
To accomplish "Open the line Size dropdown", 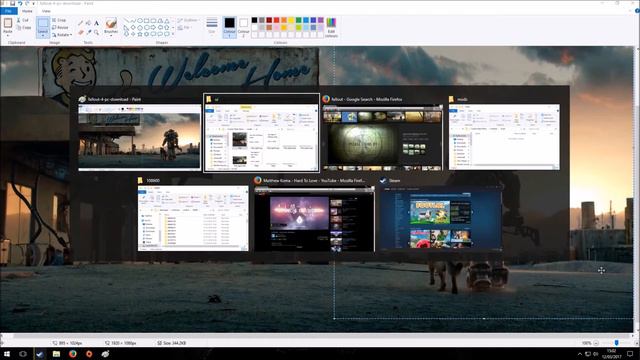I will click(x=212, y=26).
